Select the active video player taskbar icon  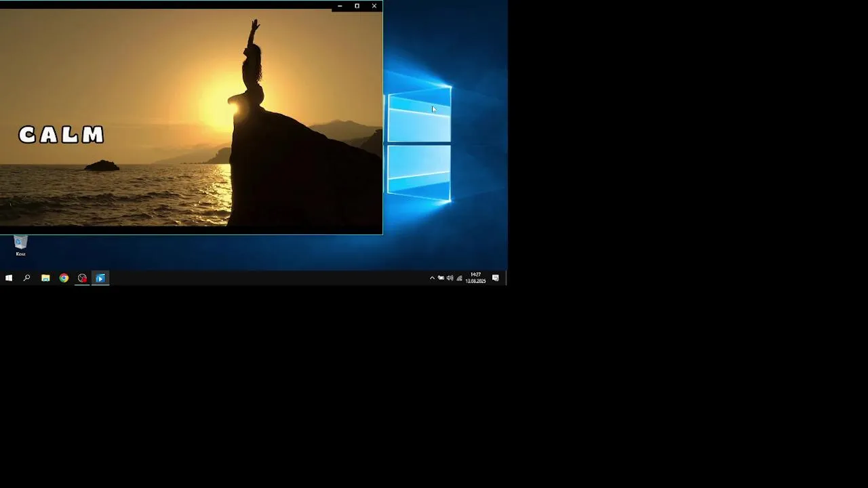(x=100, y=278)
